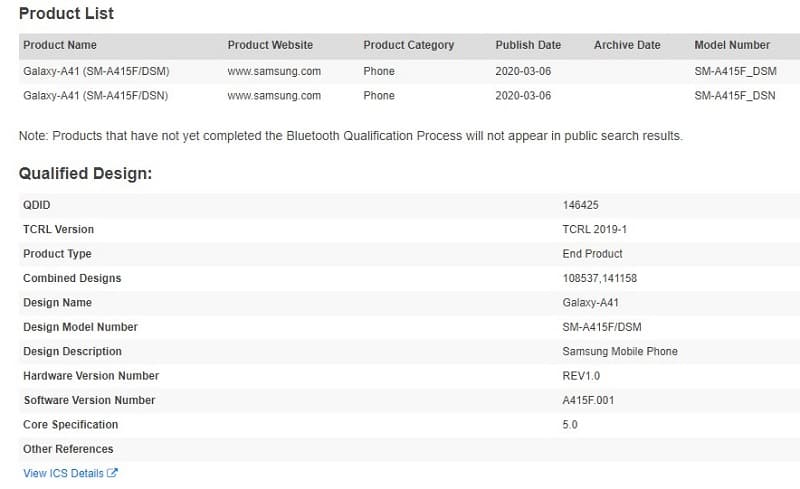
Task: Click the Product Type label
Action: click(57, 254)
